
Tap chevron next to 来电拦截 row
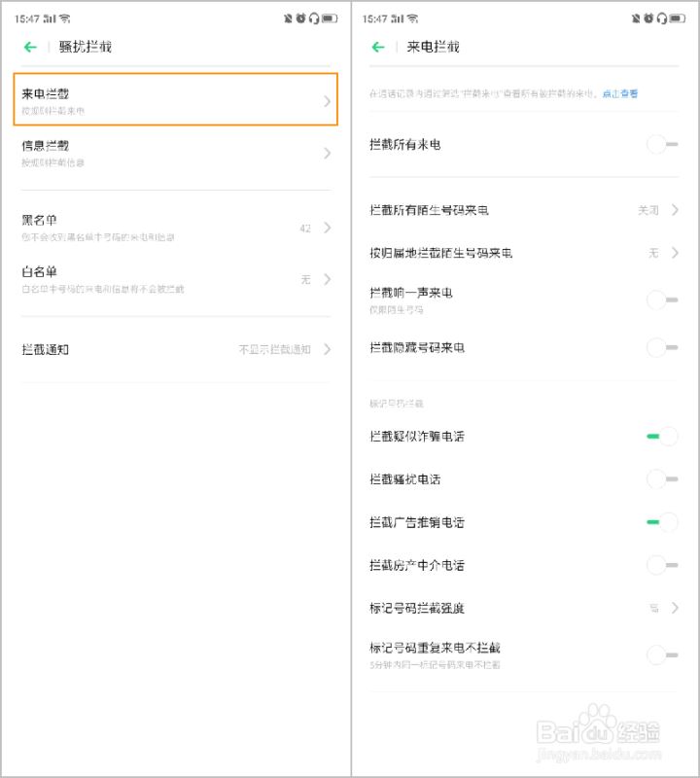pyautogui.click(x=327, y=101)
